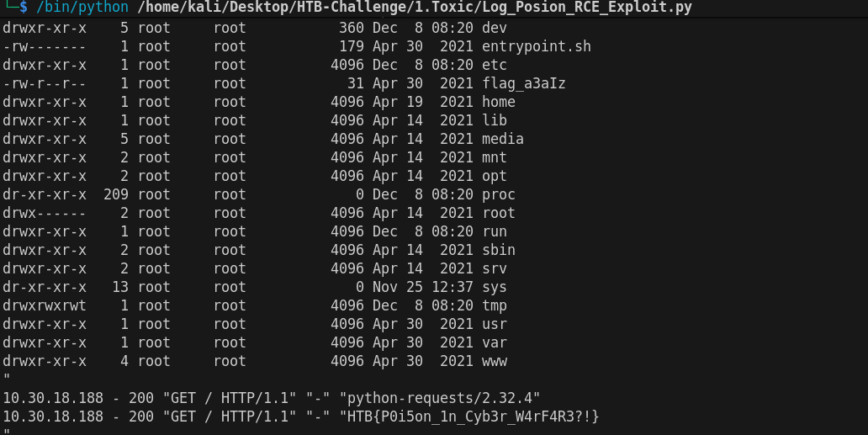Viewport: 868px width, 435px height.
Task: Click the drwx------ permissions of root directory
Action: (44, 213)
